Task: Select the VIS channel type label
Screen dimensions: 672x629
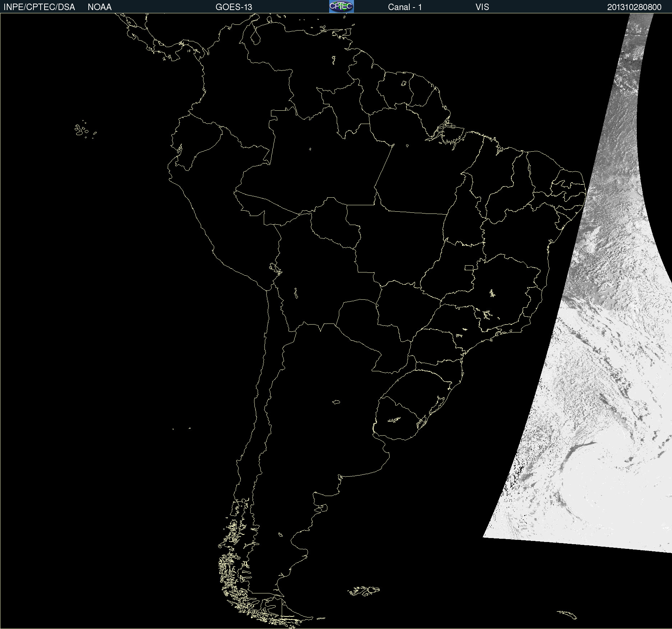Action: [x=482, y=7]
